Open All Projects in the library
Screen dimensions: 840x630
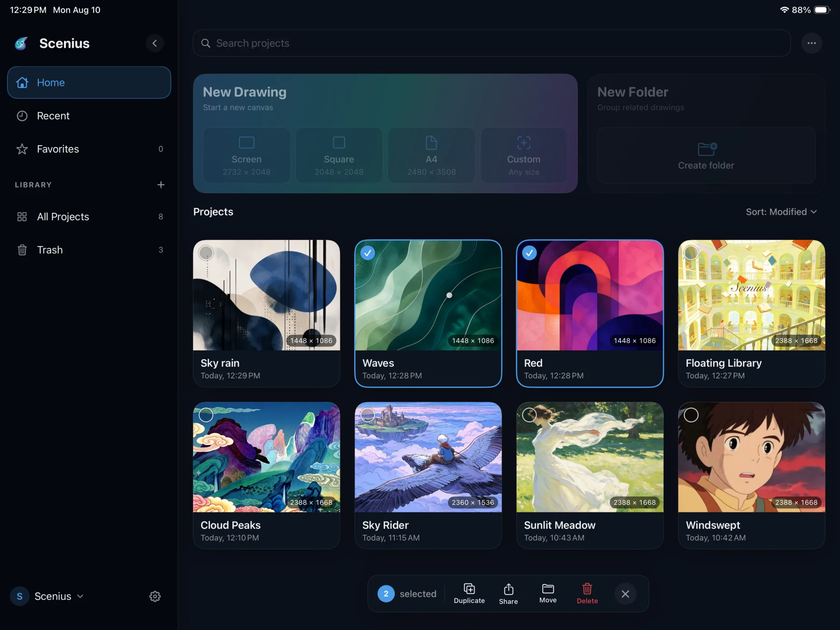tap(89, 217)
